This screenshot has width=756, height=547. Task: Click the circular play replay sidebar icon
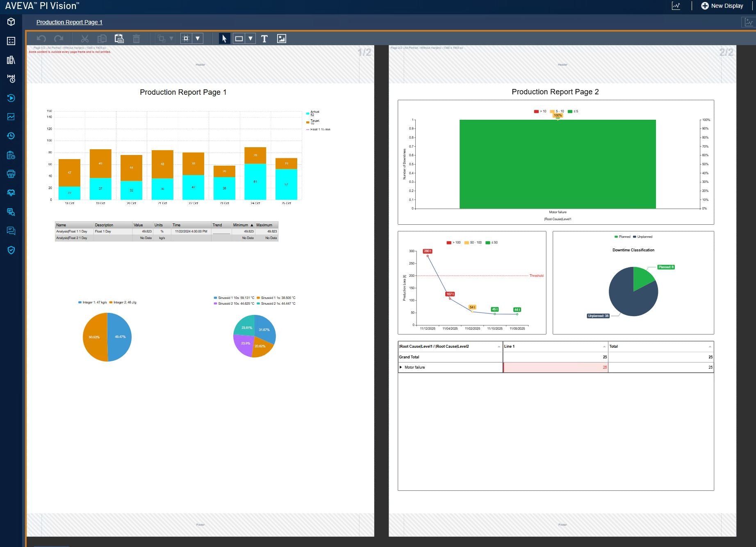click(x=11, y=98)
